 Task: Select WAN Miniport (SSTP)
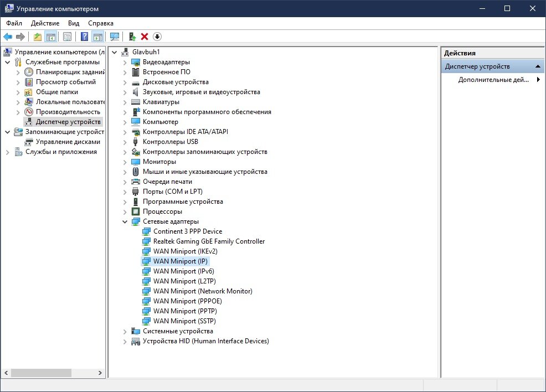tap(184, 321)
